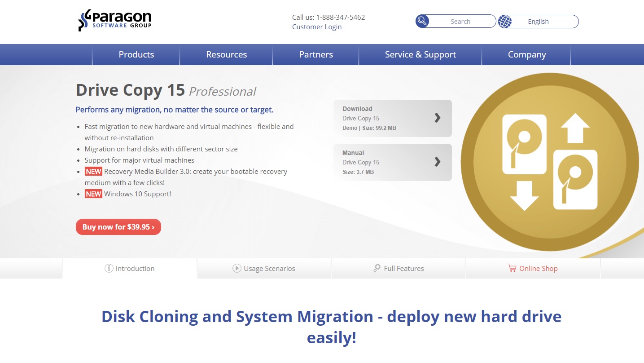
Task: Click the globe language icon
Action: pos(505,21)
